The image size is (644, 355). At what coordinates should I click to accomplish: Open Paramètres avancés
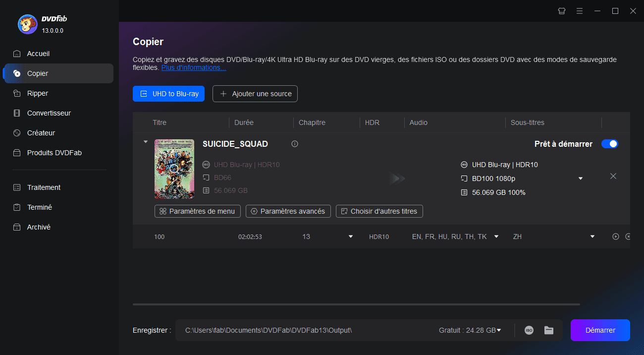288,211
